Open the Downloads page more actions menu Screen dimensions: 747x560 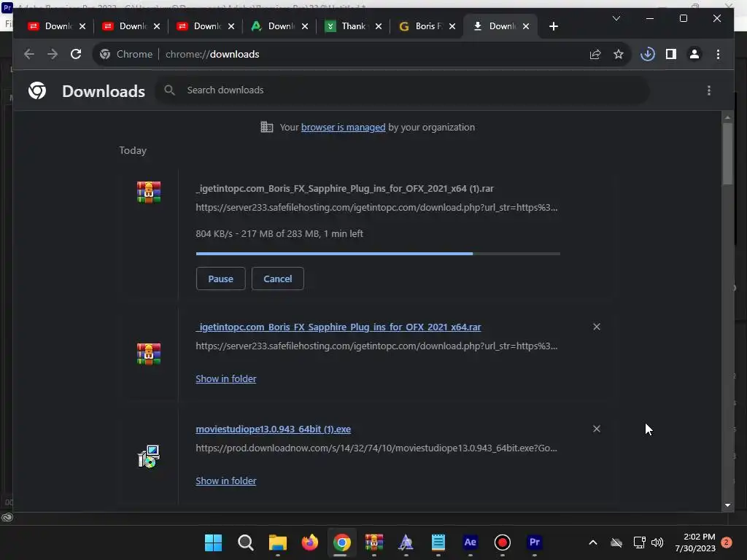709,90
